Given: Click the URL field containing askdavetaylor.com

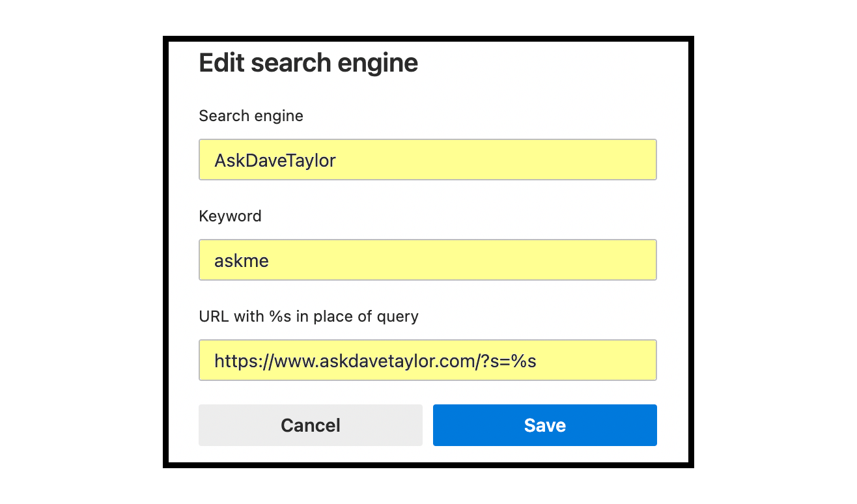Looking at the screenshot, I should (x=427, y=360).
